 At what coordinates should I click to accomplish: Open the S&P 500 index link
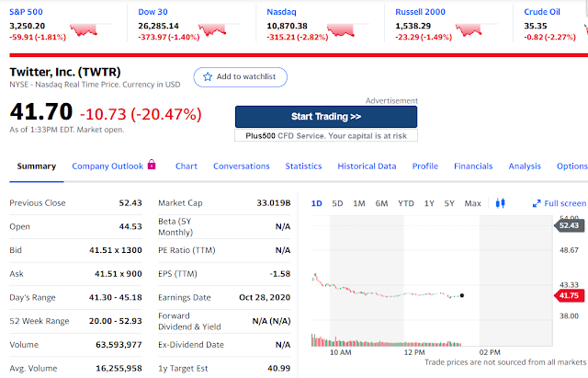[26, 12]
